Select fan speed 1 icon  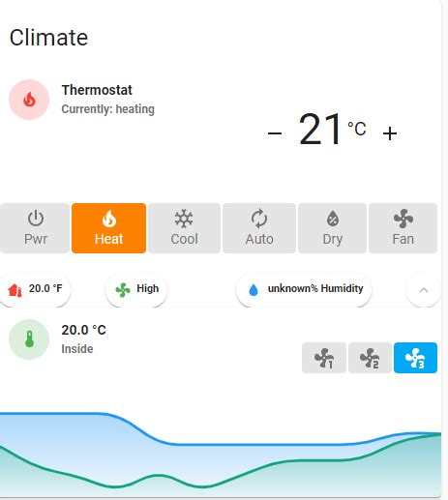point(324,358)
